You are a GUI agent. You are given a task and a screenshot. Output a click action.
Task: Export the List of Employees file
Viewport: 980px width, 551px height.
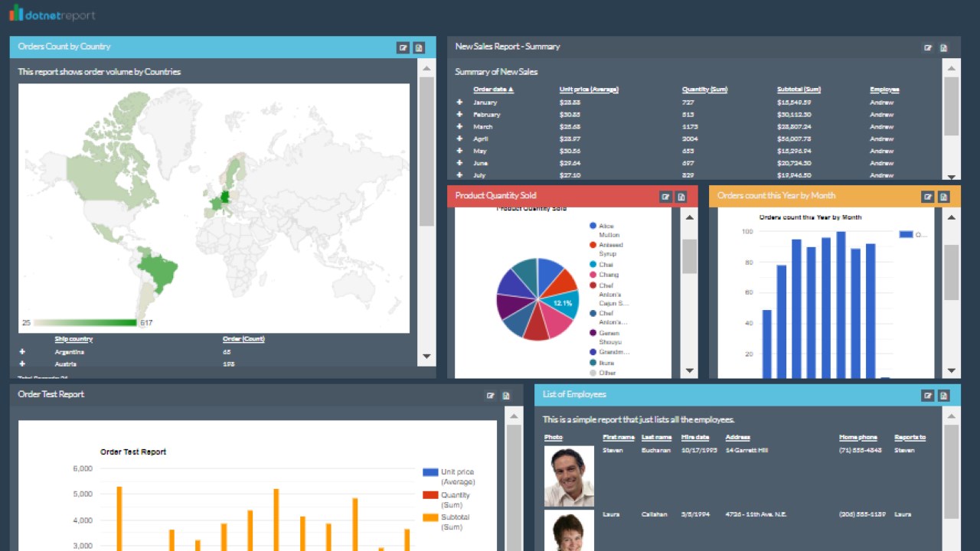pyautogui.click(x=943, y=396)
